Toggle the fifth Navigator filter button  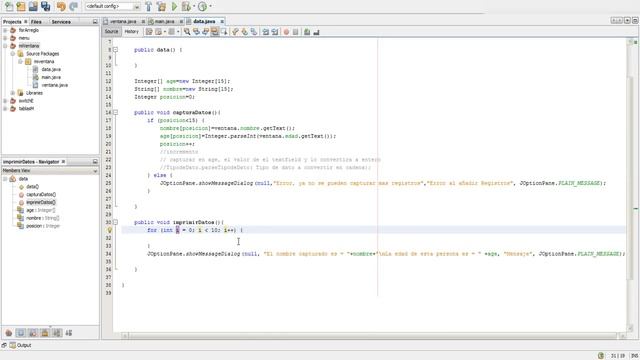[57, 333]
